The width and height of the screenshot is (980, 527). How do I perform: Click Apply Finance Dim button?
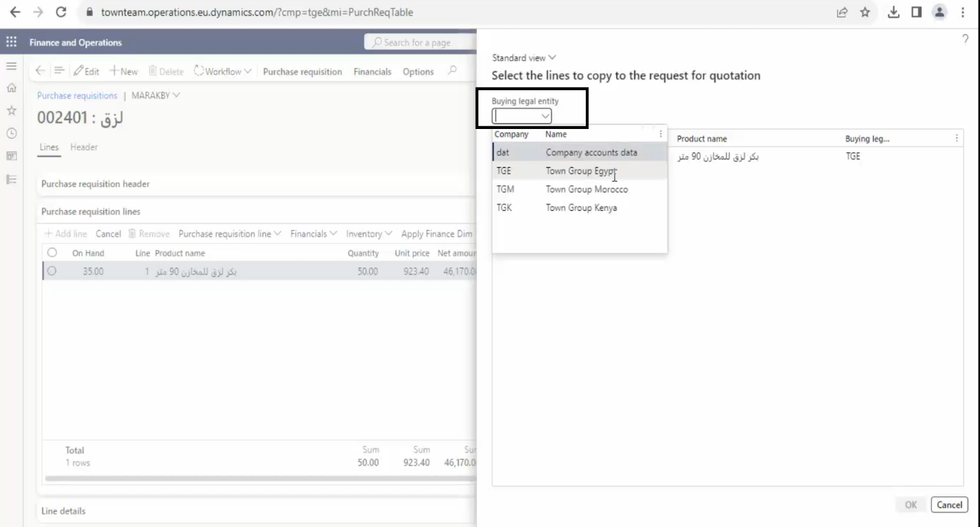coord(437,234)
